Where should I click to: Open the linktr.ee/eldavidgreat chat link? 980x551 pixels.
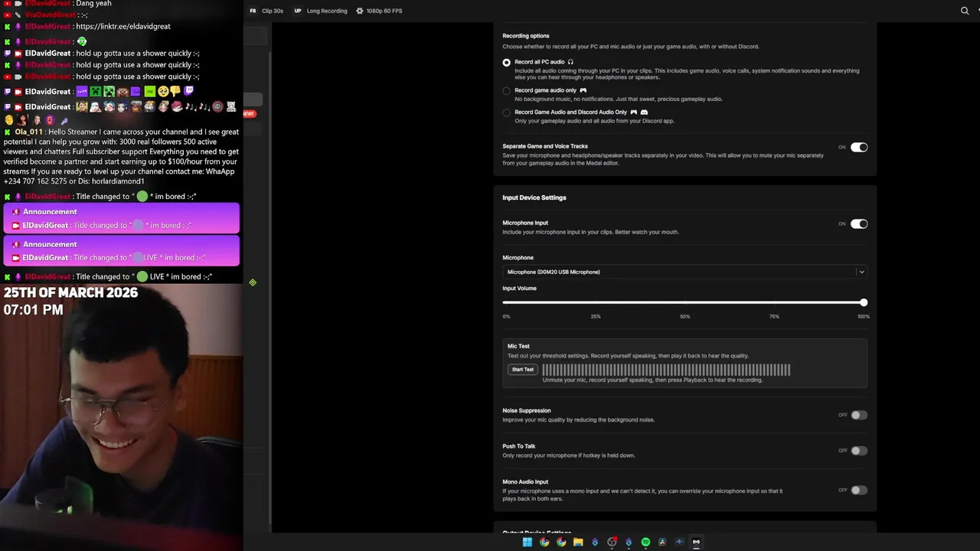coord(122,26)
